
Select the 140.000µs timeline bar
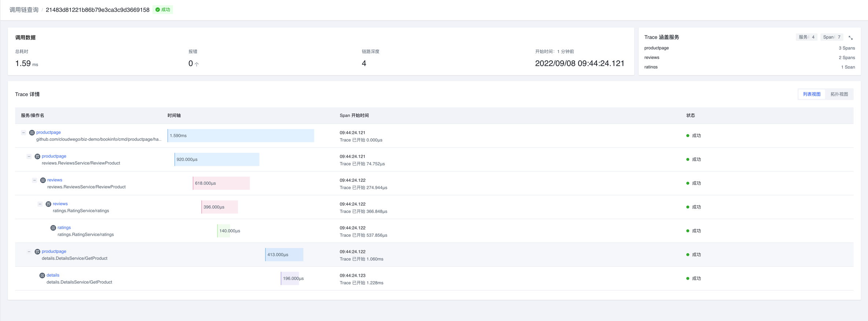(224, 231)
